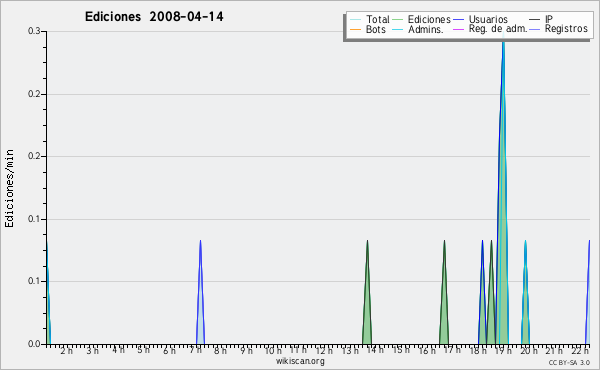This screenshot has height=370, width=600.
Task: Click the 0.3 y-axis value
Action: tap(34, 31)
